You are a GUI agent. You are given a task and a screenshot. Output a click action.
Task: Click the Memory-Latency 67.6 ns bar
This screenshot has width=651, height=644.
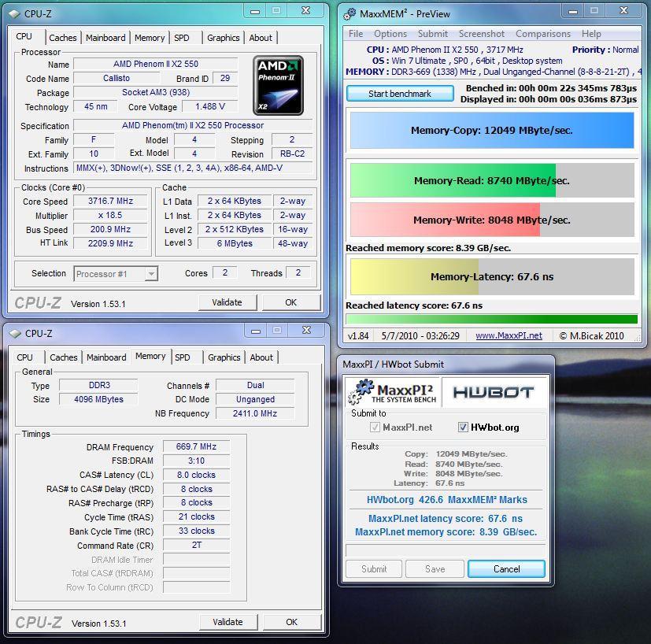(492, 276)
